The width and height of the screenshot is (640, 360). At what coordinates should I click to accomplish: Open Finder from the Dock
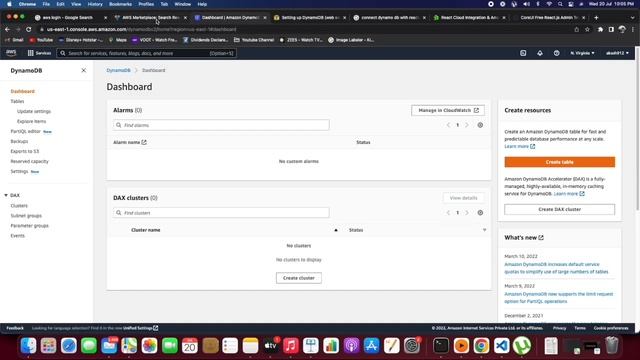point(29,346)
